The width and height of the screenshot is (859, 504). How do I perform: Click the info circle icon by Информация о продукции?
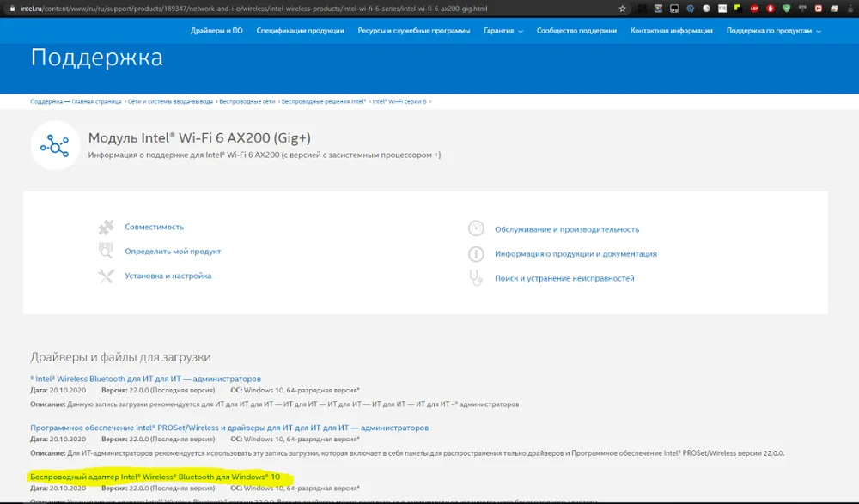click(x=476, y=253)
